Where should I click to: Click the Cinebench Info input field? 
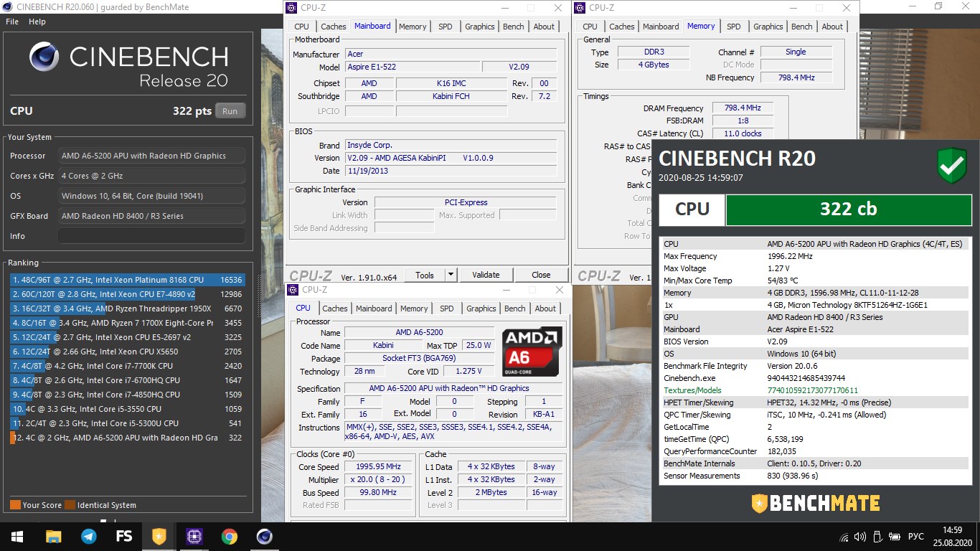tap(151, 236)
